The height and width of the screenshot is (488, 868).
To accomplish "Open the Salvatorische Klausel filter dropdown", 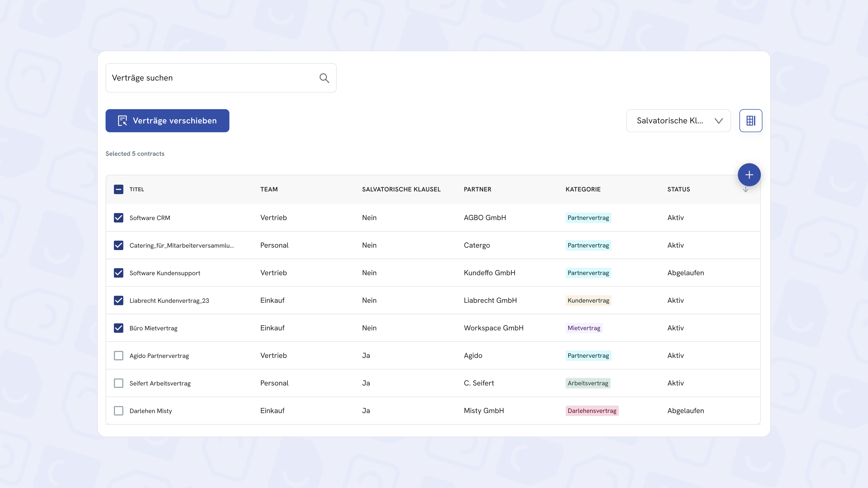I will coord(678,121).
